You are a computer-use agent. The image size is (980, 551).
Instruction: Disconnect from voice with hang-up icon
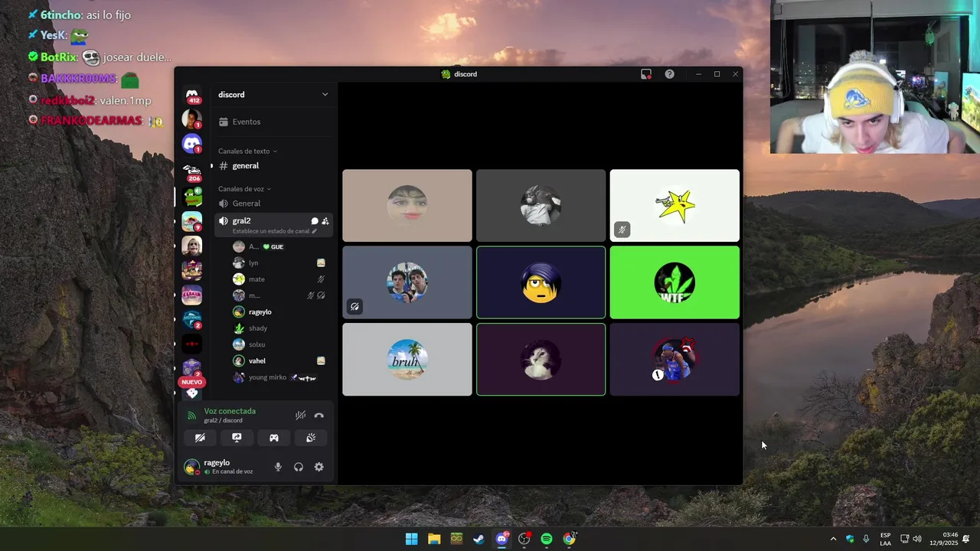click(x=319, y=416)
